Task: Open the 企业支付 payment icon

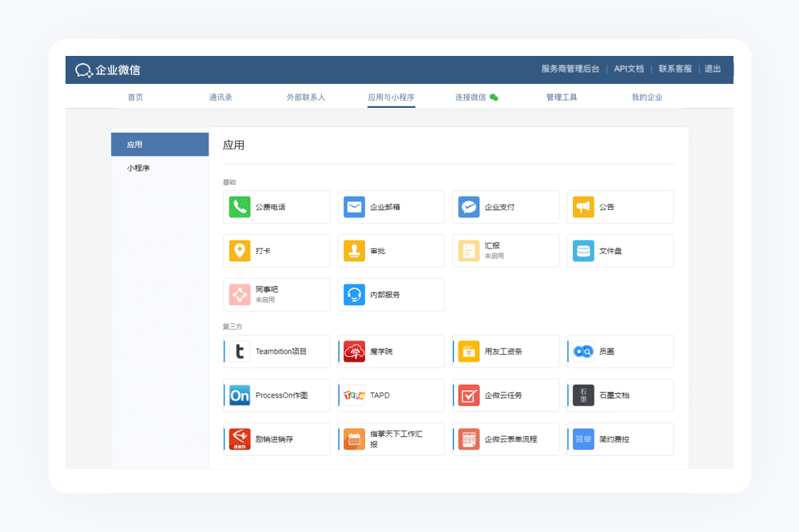Action: [x=469, y=207]
